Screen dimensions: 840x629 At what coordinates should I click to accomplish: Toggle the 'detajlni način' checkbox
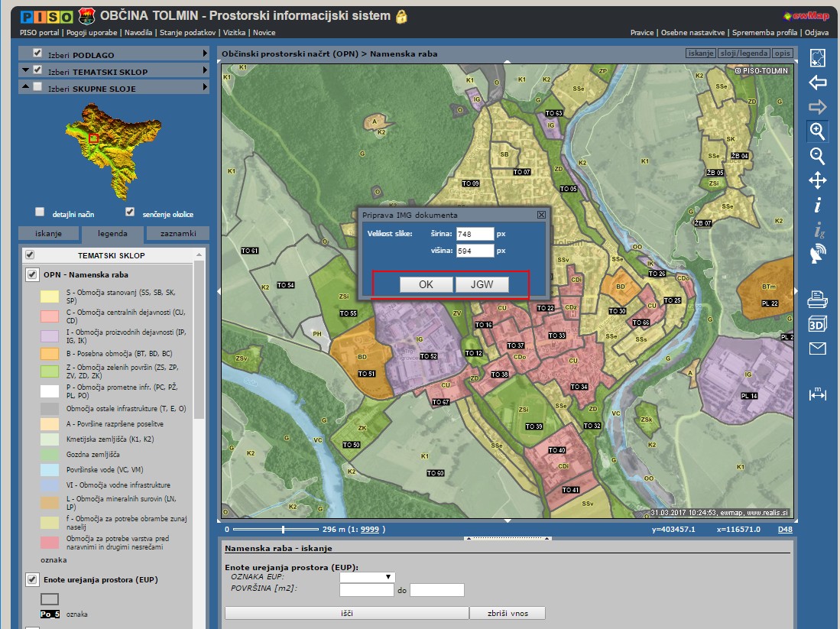tap(40, 212)
